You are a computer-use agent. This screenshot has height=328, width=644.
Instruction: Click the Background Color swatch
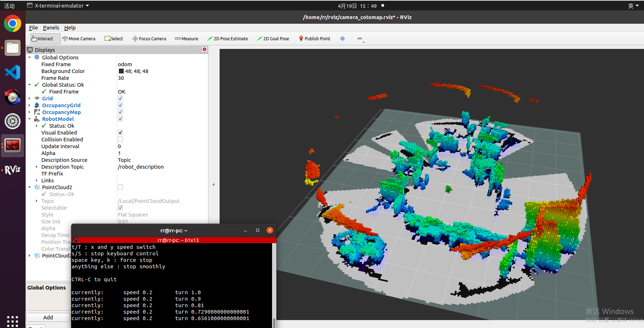tap(121, 71)
